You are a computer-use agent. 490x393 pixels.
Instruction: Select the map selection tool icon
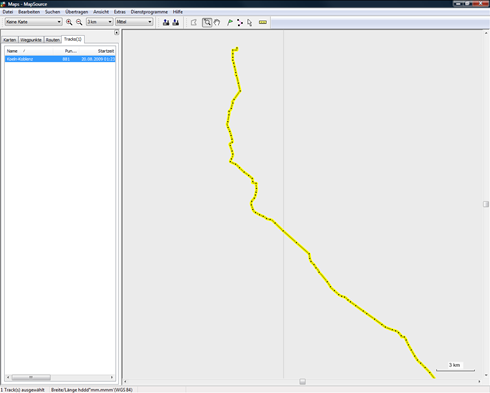194,22
